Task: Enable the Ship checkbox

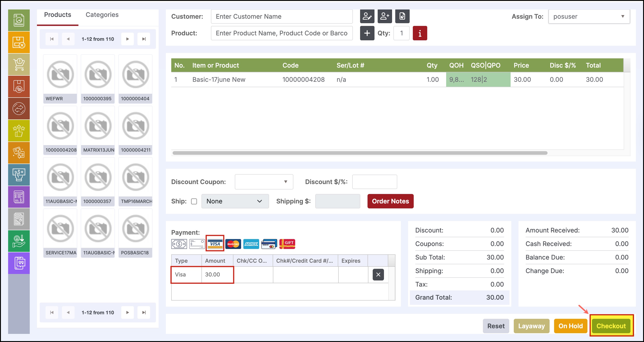Action: [194, 201]
